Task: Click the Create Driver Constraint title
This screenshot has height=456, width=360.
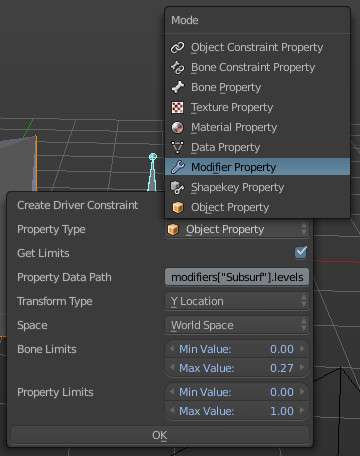Action: pos(78,205)
